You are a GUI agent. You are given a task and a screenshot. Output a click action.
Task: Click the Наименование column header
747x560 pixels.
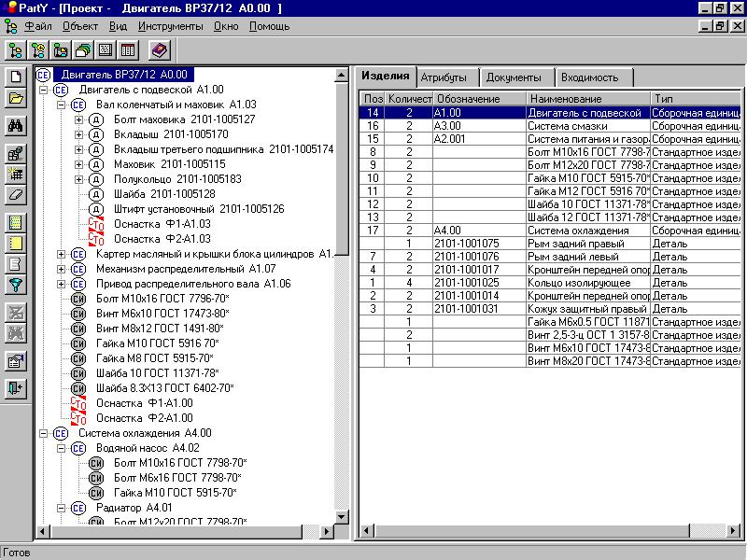(588, 99)
